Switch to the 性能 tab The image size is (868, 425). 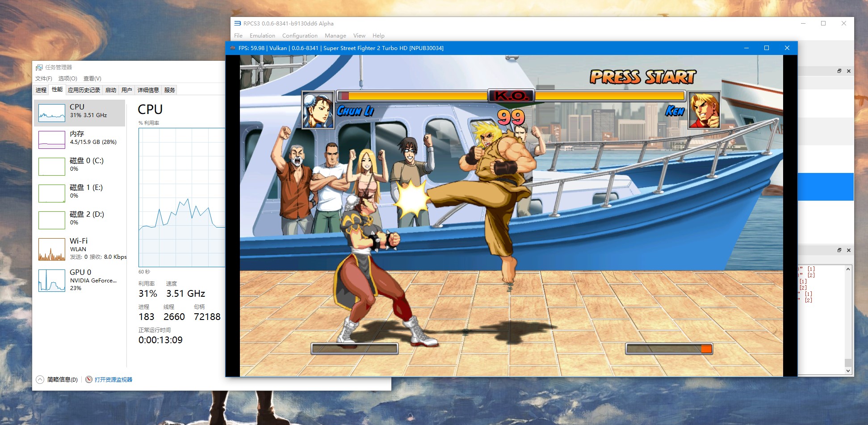pyautogui.click(x=57, y=89)
